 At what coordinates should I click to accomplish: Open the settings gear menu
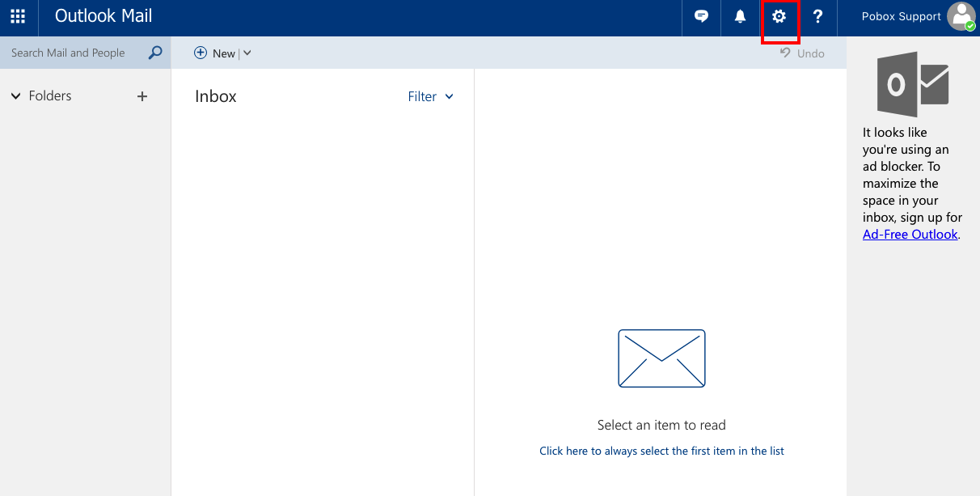(x=779, y=16)
